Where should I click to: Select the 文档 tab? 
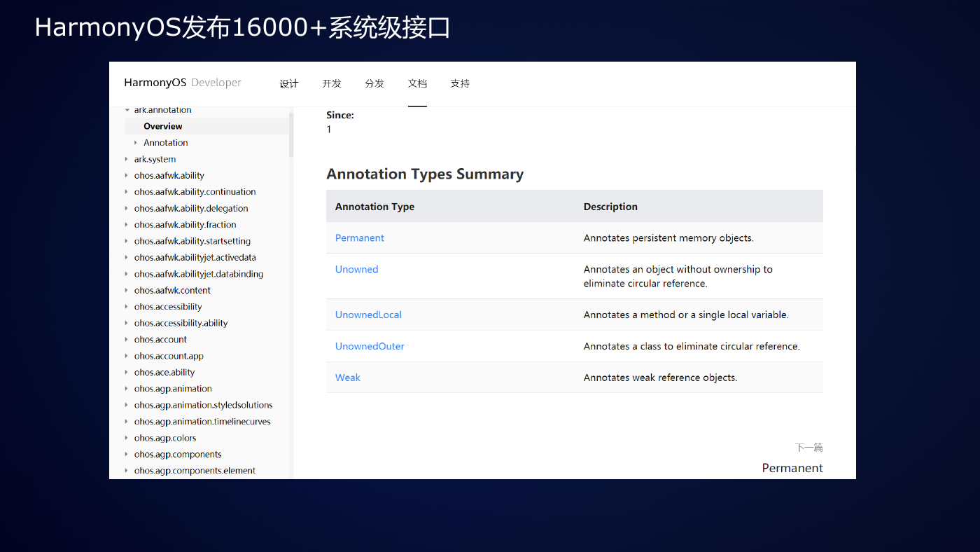tap(417, 83)
